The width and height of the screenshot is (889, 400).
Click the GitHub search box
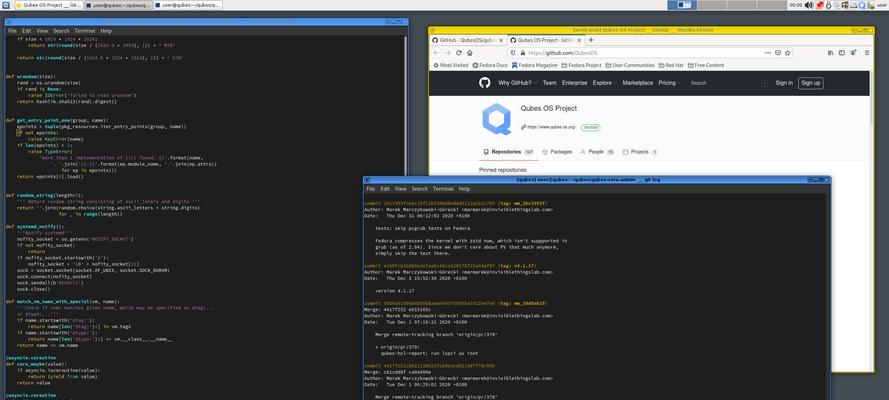click(730, 83)
